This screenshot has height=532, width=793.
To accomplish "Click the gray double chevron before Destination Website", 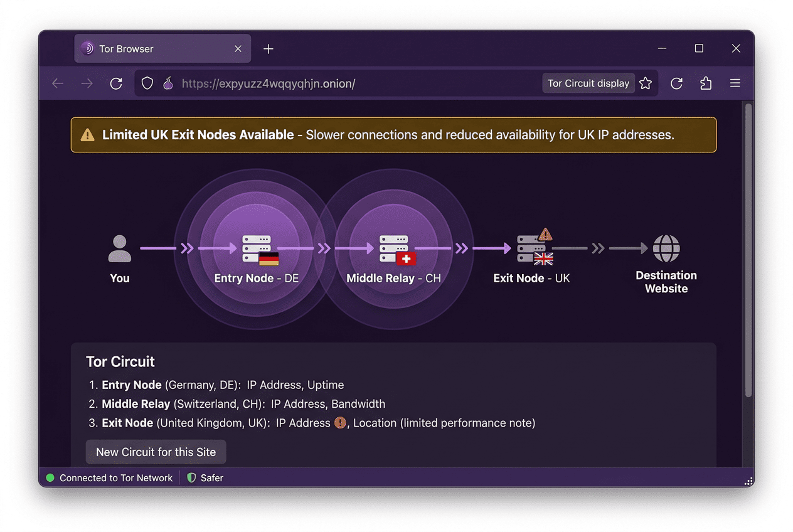I will 598,248.
